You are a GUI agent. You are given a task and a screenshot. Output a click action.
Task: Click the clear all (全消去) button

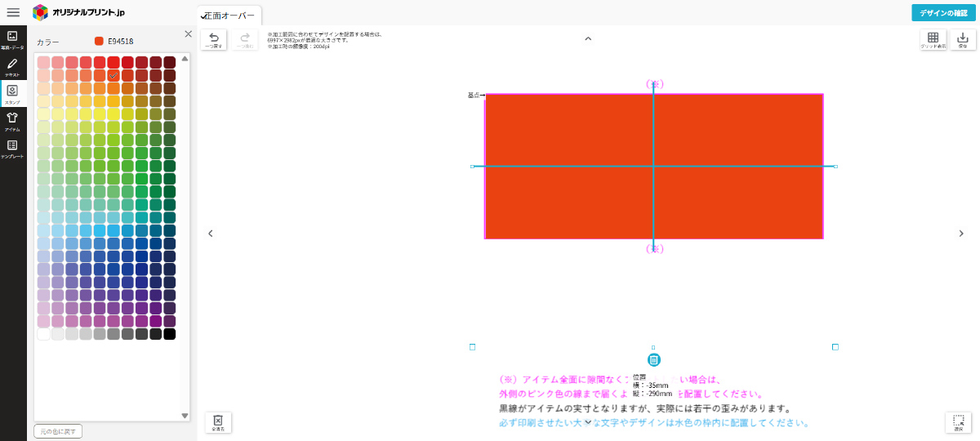point(218,421)
